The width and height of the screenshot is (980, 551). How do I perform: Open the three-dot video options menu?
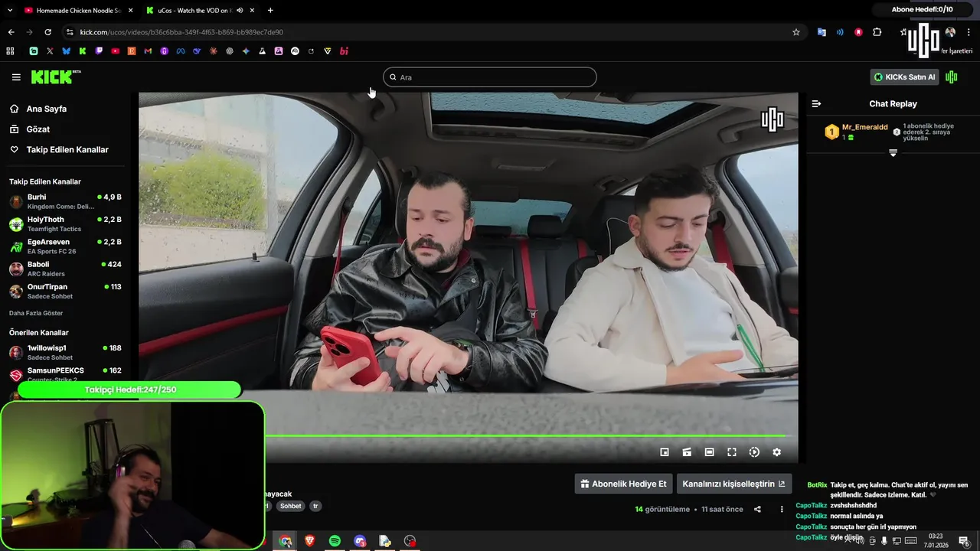[x=782, y=509]
